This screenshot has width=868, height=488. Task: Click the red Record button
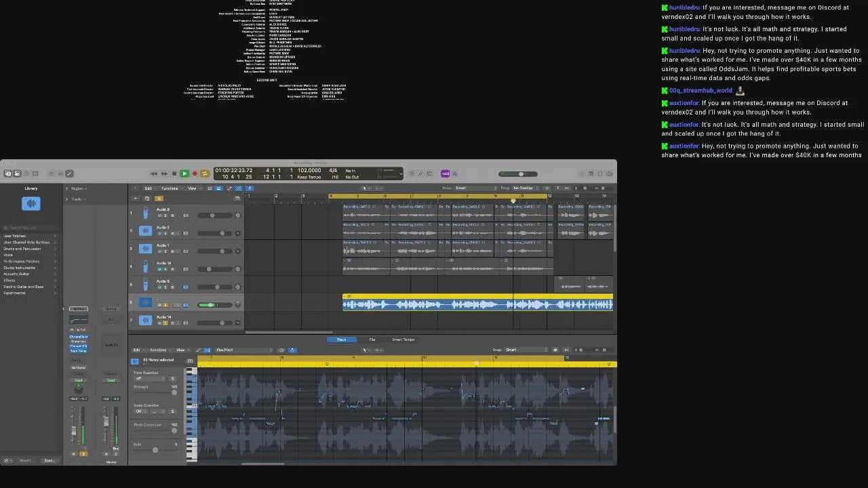click(195, 174)
